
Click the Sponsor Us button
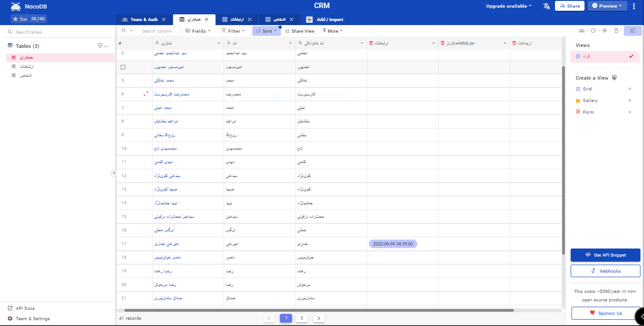click(606, 313)
